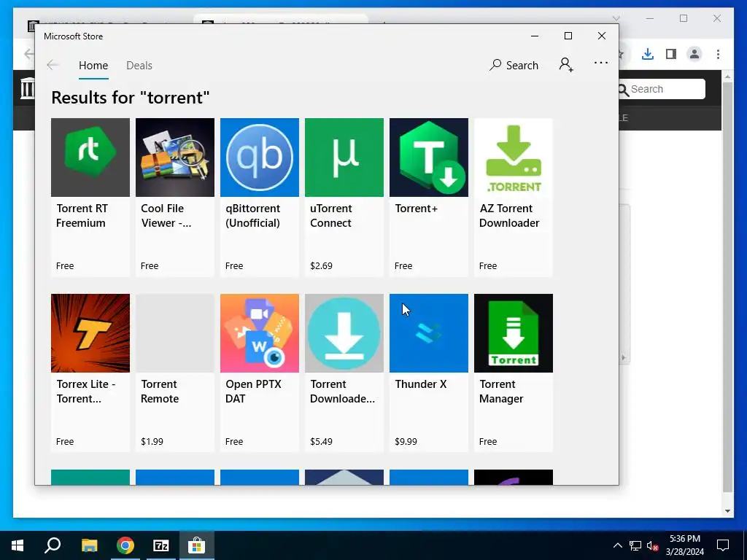Screen dimensions: 747x560
Task: Select the blank Torrent Remote tile image
Action: tap(175, 332)
